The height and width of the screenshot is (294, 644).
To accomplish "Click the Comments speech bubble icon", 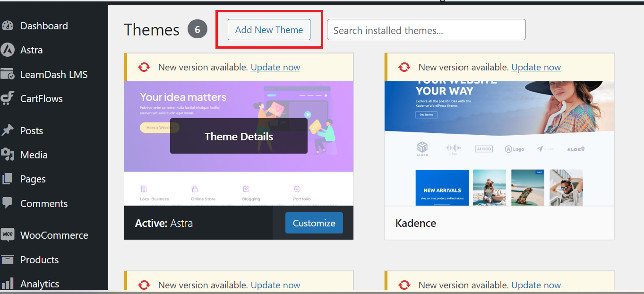I will click(x=8, y=203).
